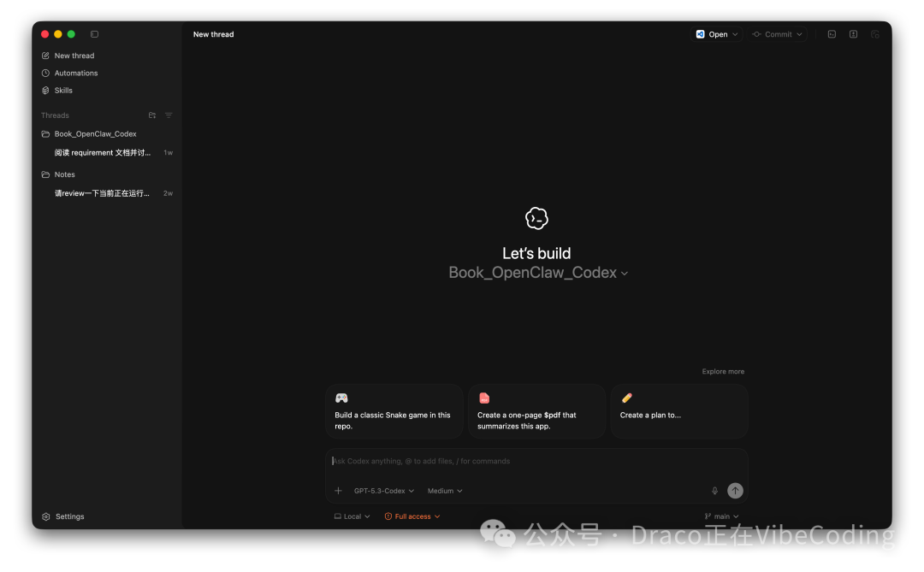This screenshot has height=572, width=924.
Task: Click the history icon at top right
Action: click(874, 33)
